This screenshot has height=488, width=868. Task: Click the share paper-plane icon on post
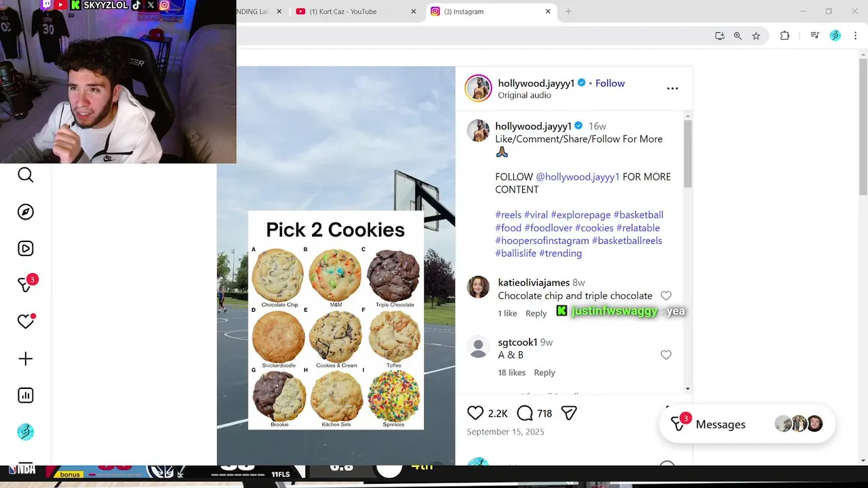point(569,413)
